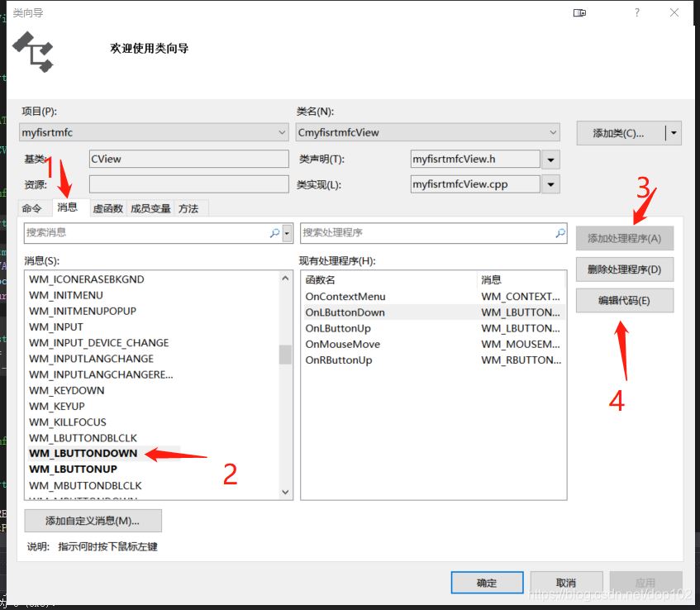Cancel with the 取消 button
The height and width of the screenshot is (610, 700).
[x=566, y=583]
